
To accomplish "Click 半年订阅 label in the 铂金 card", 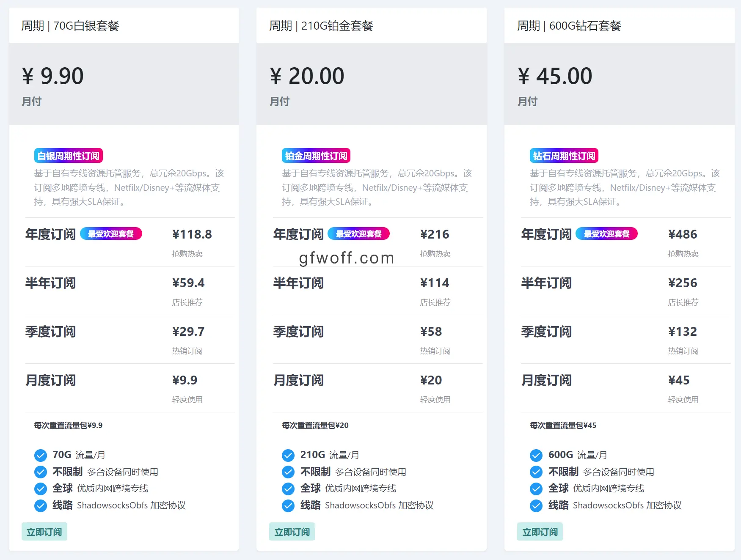I will [298, 283].
